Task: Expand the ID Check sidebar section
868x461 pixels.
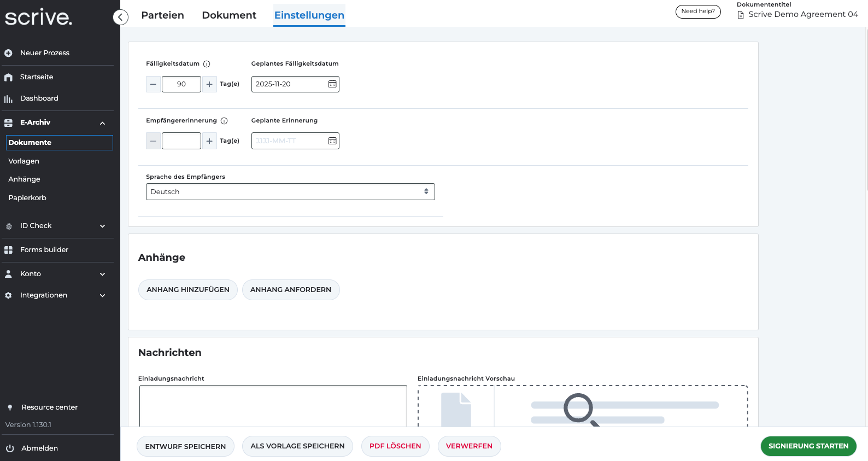Action: click(x=102, y=226)
